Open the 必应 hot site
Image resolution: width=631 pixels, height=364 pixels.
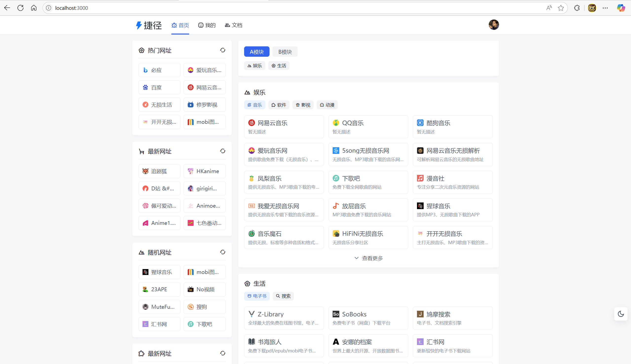tap(159, 70)
